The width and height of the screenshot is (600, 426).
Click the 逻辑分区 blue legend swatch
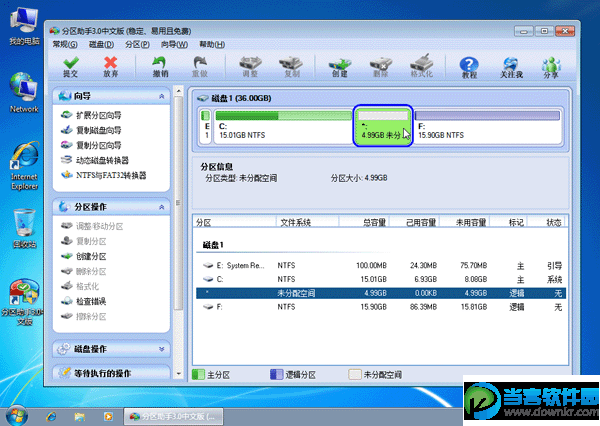tap(276, 374)
